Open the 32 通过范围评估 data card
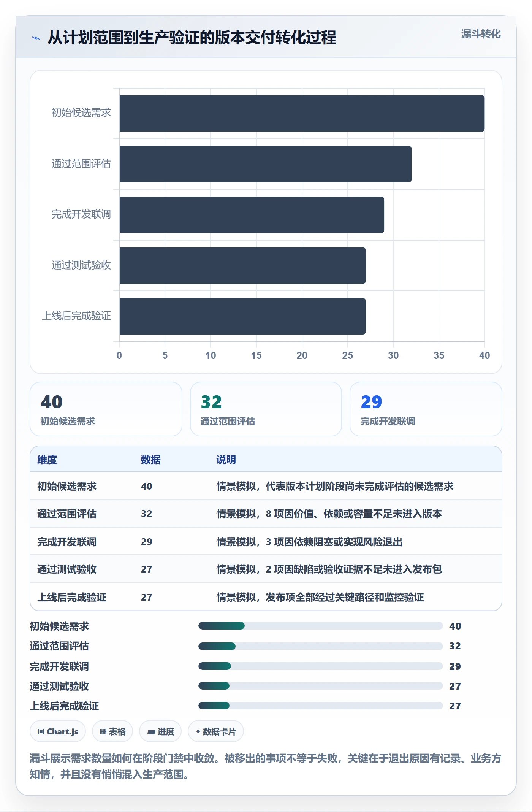The height and width of the screenshot is (812, 532). [x=266, y=409]
